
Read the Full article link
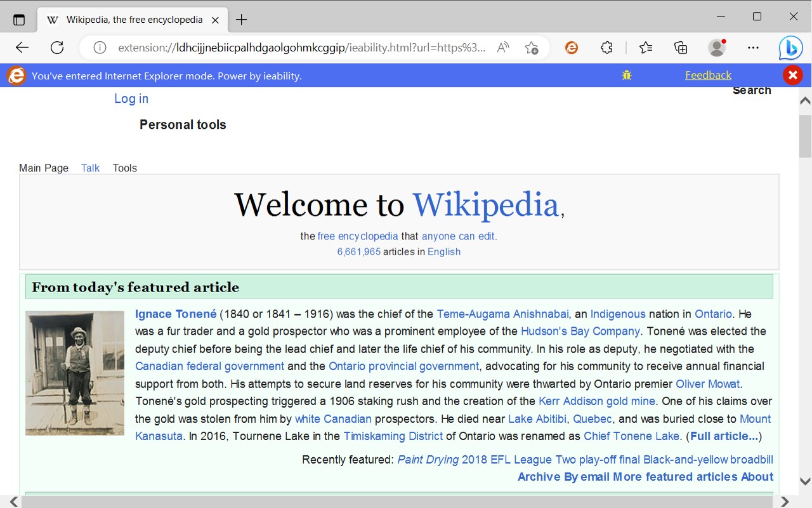[x=724, y=436]
